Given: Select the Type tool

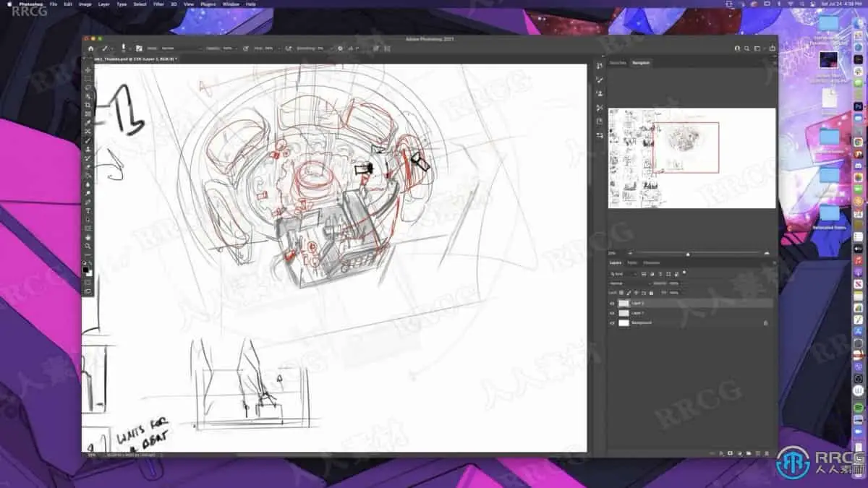Looking at the screenshot, I should click(88, 211).
